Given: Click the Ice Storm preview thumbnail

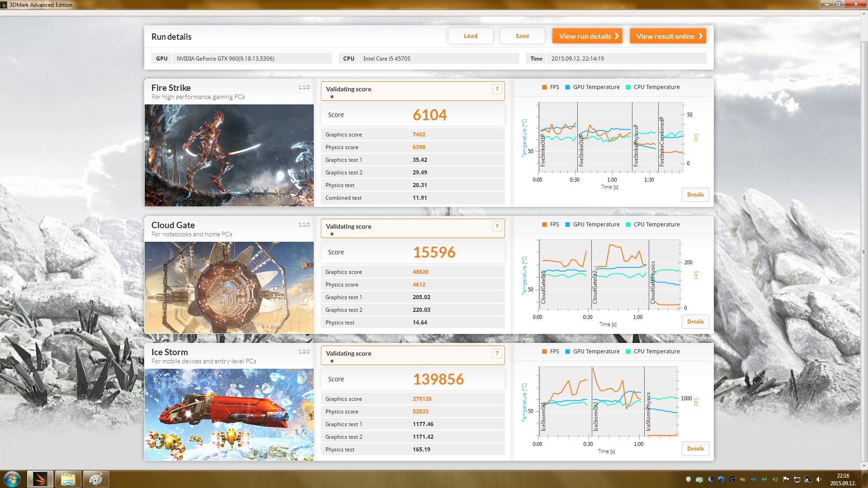Looking at the screenshot, I should (229, 415).
